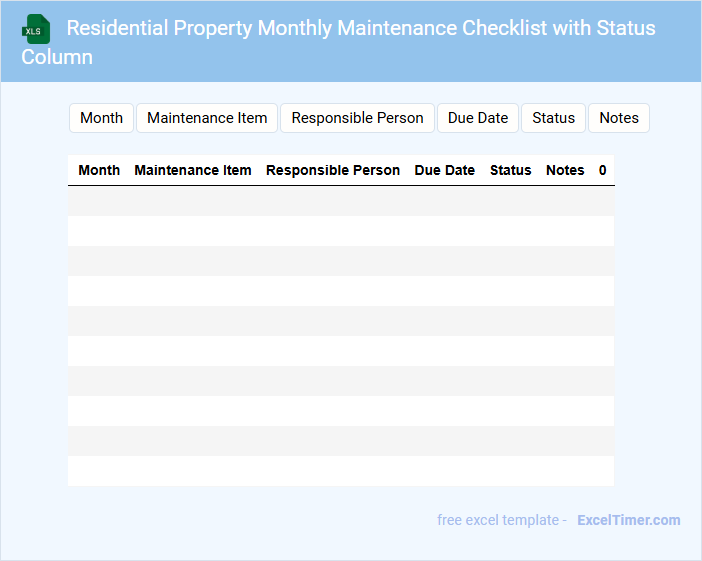Select the Status tag button above the table
The image size is (702, 561).
(553, 118)
